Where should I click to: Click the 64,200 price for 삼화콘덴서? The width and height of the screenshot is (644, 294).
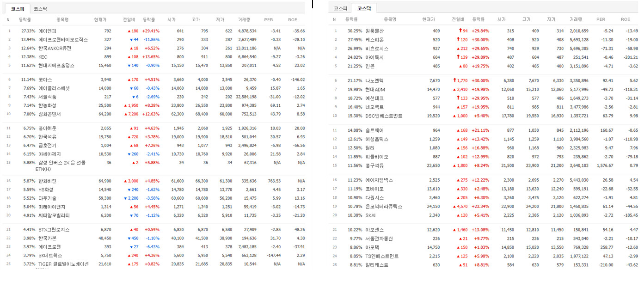click(105, 114)
